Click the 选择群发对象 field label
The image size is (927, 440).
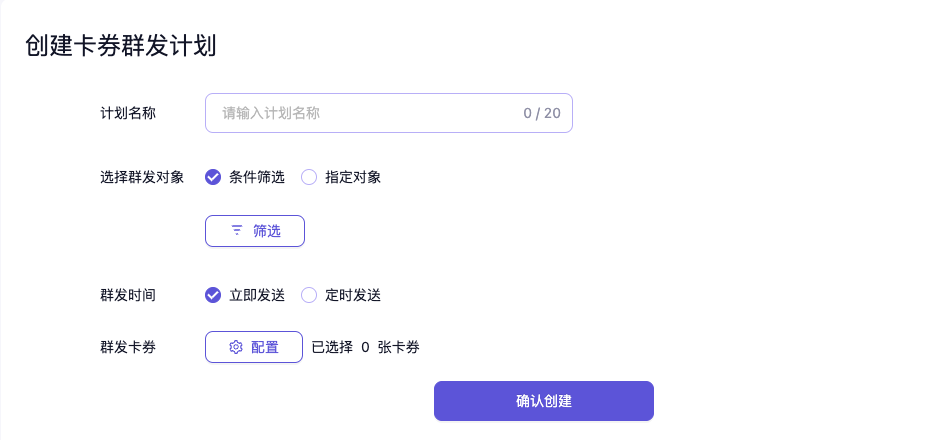point(142,177)
